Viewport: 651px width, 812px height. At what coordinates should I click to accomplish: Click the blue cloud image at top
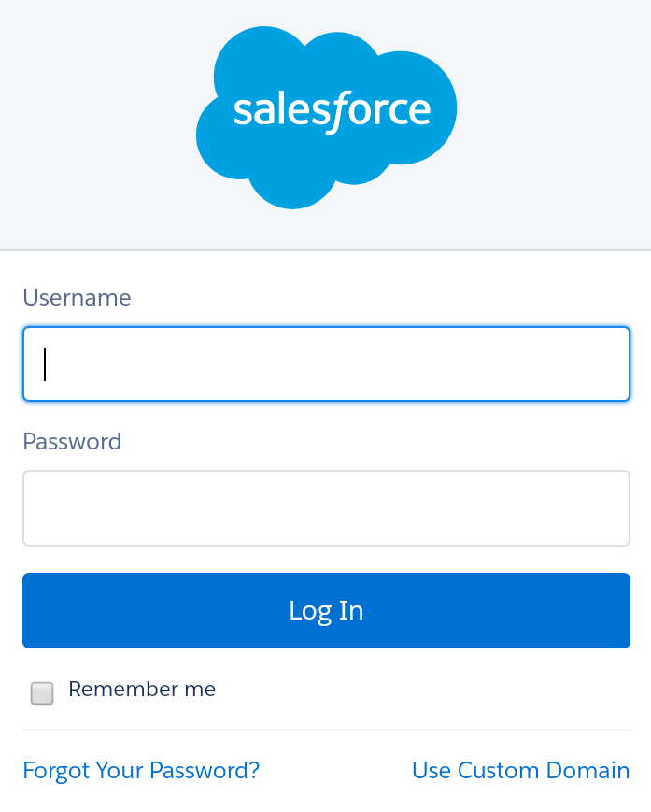point(326,118)
